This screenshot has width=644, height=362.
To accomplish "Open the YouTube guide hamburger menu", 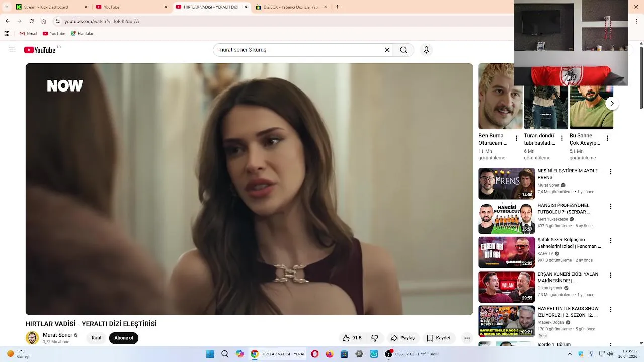I will pos(12,50).
